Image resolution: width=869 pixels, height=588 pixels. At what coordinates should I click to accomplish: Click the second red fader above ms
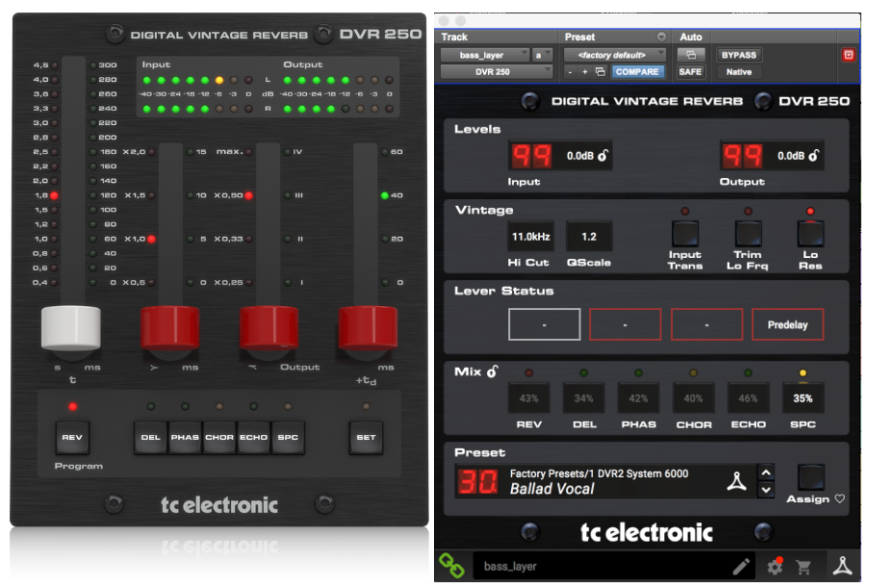[170, 328]
